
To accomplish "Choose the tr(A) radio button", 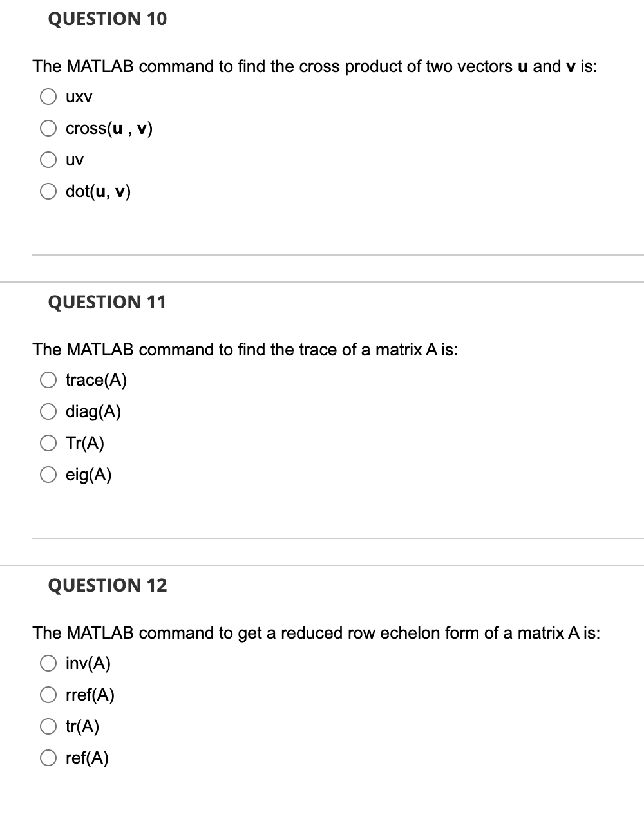I will (x=48, y=726).
